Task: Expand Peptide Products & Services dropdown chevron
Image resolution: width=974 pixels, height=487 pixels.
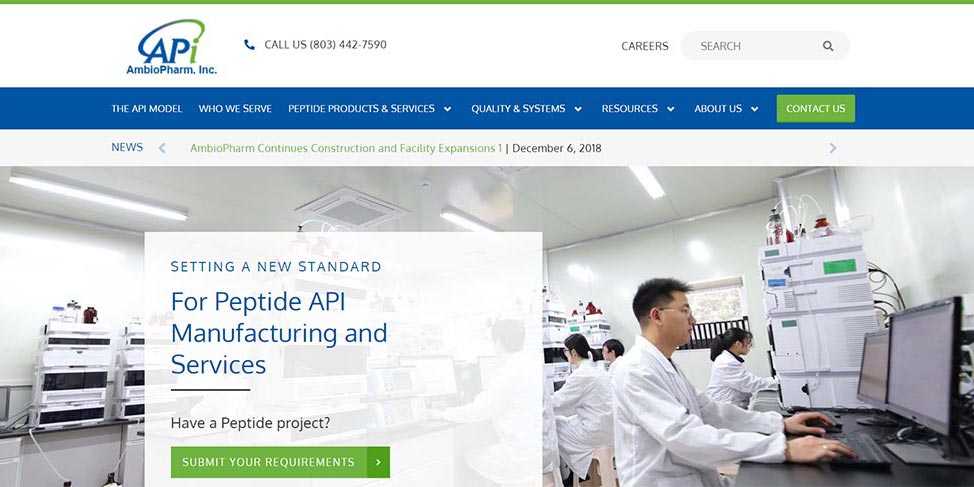Action: tap(447, 109)
